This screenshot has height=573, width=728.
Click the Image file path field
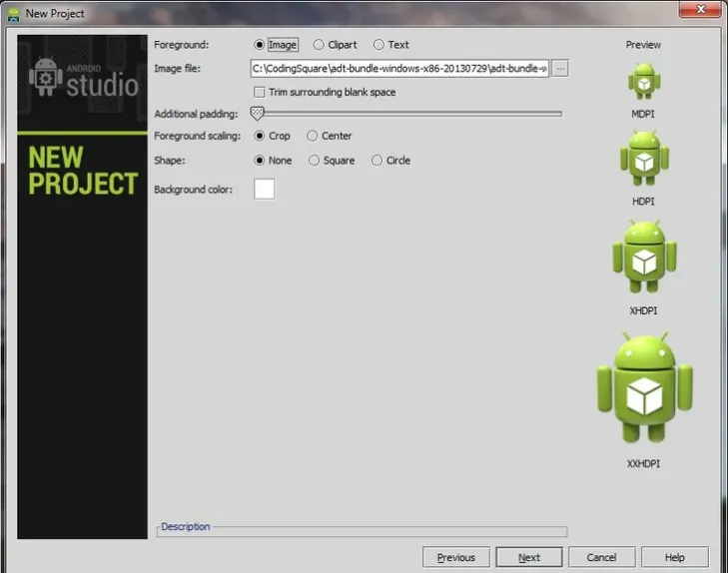[x=399, y=69]
